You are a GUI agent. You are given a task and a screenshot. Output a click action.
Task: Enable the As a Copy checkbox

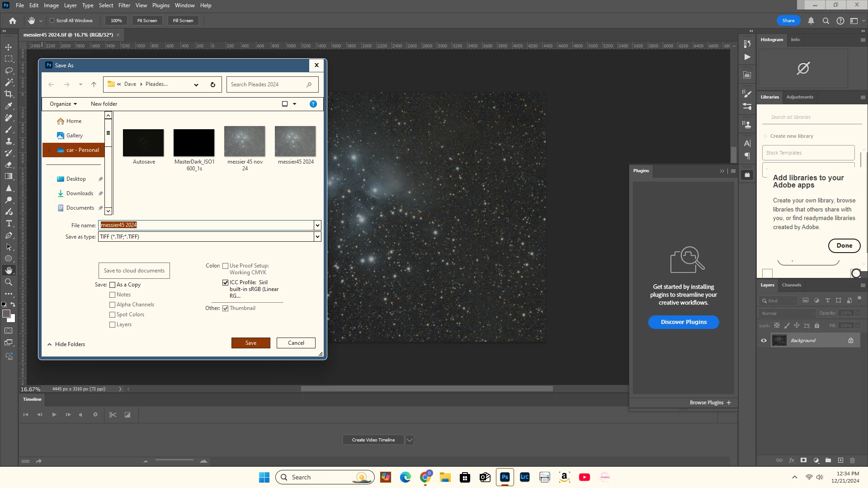point(113,285)
